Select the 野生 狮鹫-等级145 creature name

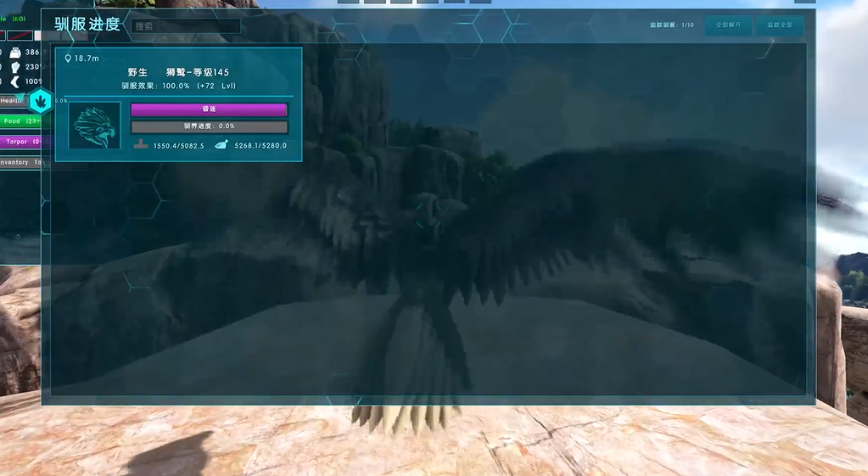(178, 73)
